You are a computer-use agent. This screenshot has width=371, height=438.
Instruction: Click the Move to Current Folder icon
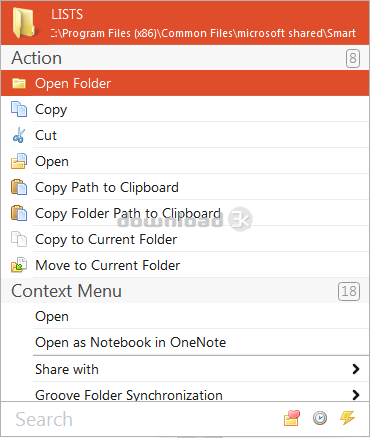pyautogui.click(x=19, y=265)
